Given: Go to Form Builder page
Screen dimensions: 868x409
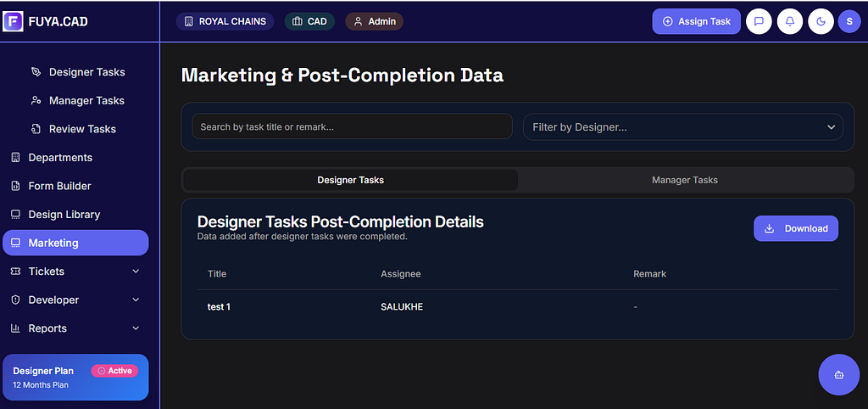Looking at the screenshot, I should coord(59,186).
